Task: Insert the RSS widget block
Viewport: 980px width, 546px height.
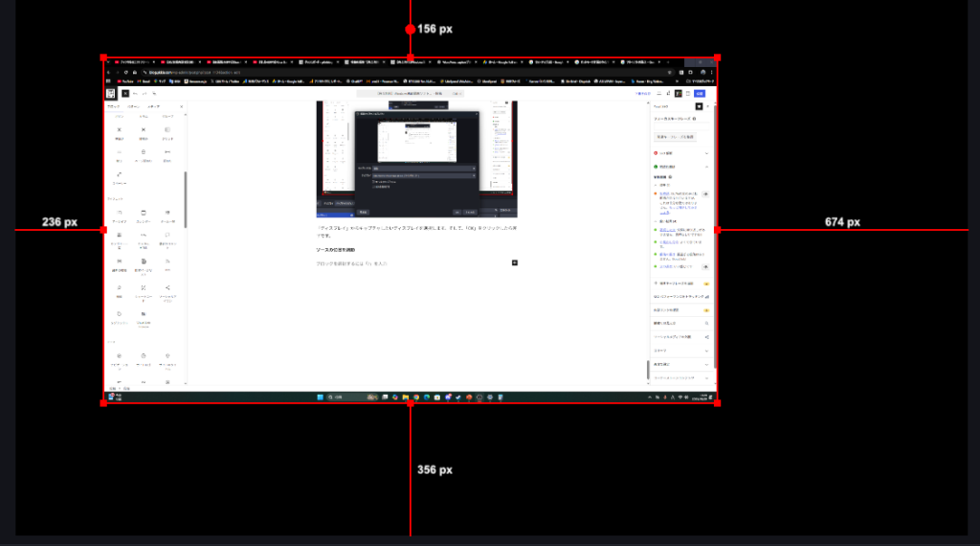Action: [x=167, y=264]
